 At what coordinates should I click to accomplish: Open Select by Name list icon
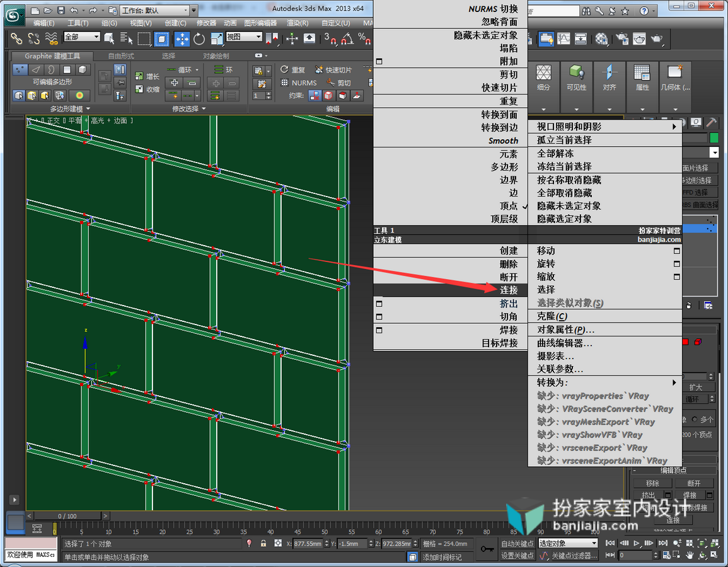[x=126, y=39]
